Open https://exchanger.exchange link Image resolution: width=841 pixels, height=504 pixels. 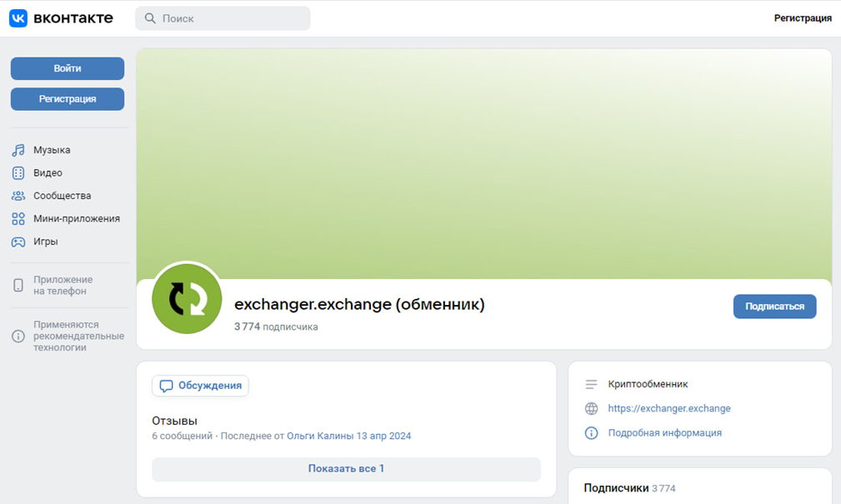[669, 408]
